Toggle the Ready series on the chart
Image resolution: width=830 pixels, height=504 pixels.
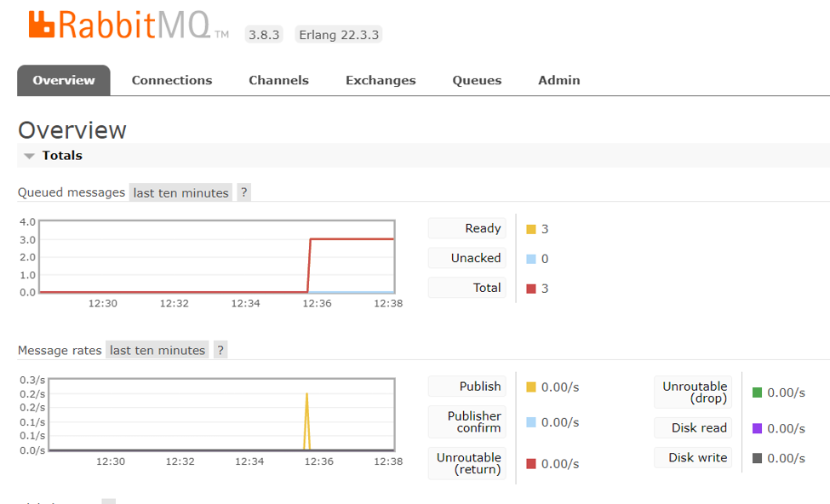tap(467, 228)
